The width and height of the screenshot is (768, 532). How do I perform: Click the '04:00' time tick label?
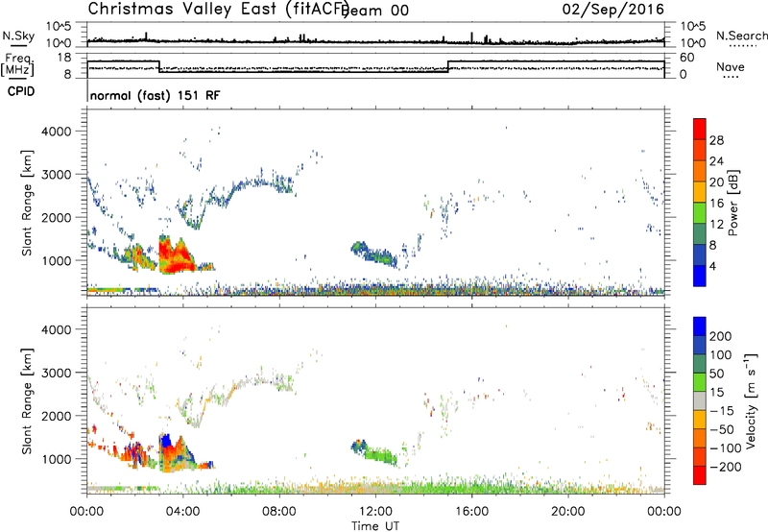(x=182, y=512)
